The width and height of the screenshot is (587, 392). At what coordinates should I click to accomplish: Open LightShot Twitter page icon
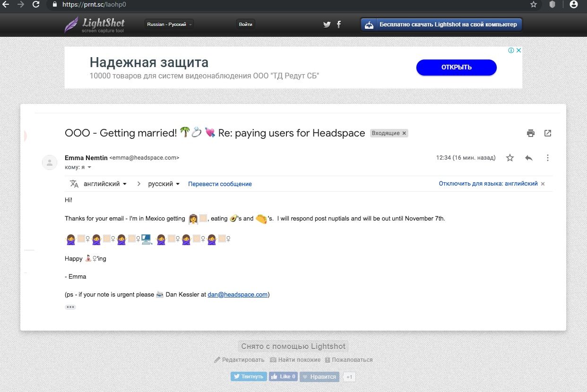point(327,25)
